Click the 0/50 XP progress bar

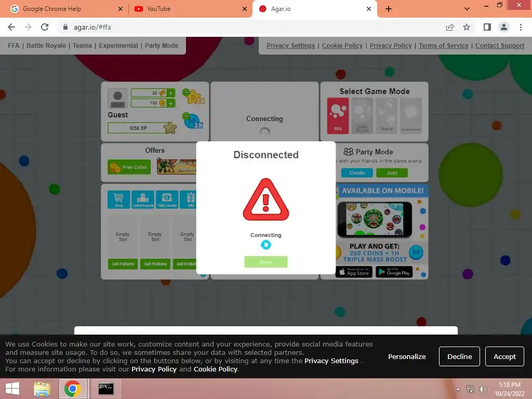click(x=138, y=128)
